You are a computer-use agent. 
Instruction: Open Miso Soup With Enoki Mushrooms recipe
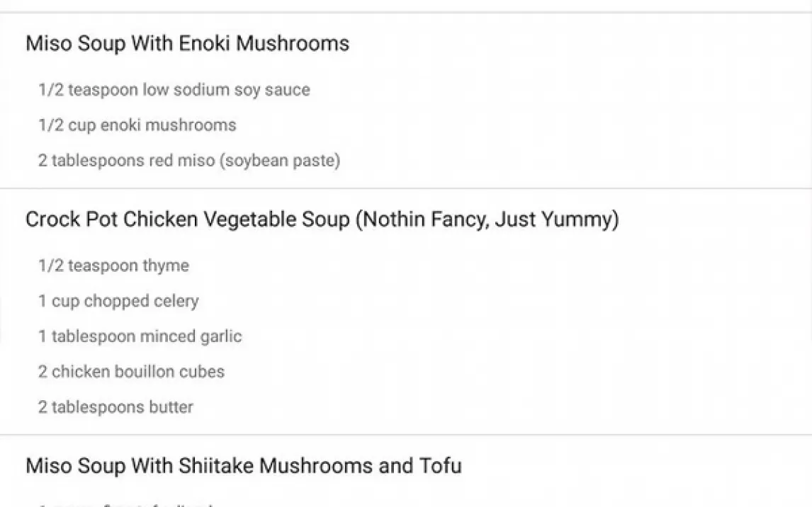(x=187, y=44)
